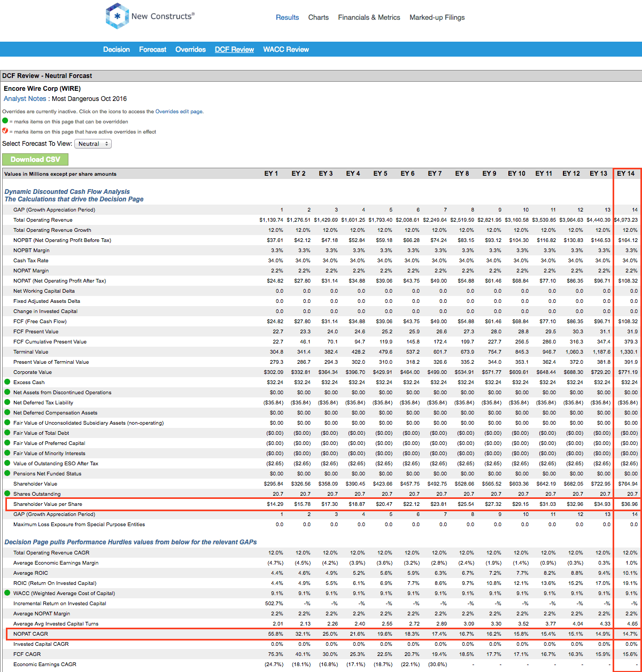Screen dimensions: 642x672
Task: Click the EY 14 column header
Action: 626,174
